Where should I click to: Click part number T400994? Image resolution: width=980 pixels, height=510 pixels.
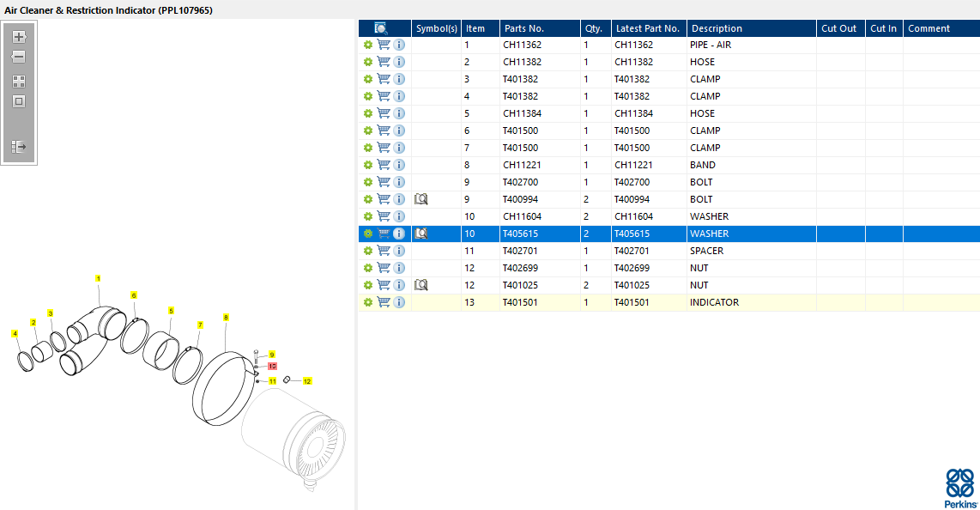pos(520,199)
